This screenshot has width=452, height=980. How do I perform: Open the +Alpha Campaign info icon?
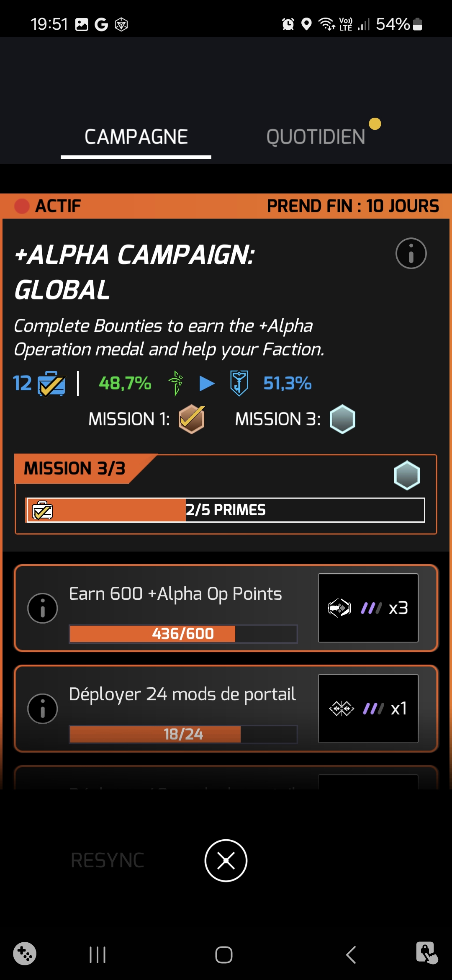point(411,253)
